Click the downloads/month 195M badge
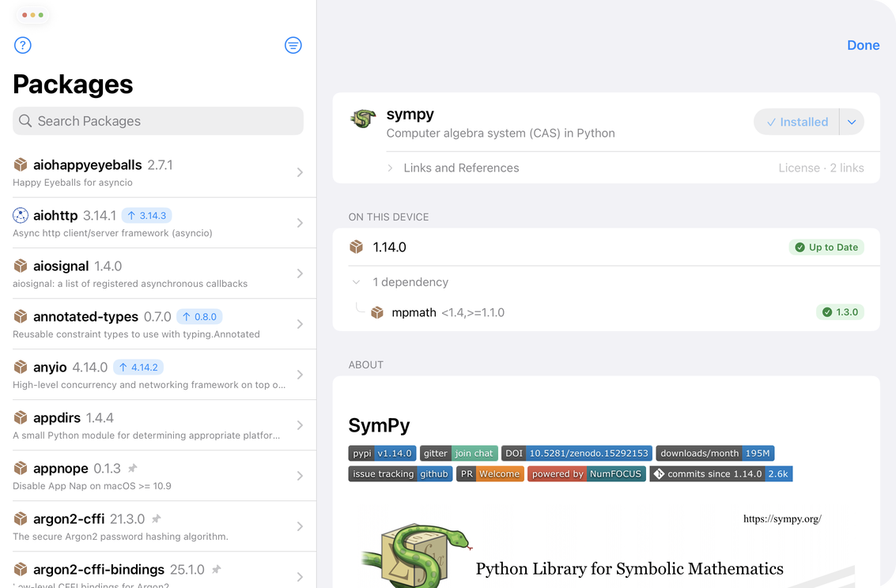The image size is (896, 588). click(715, 454)
